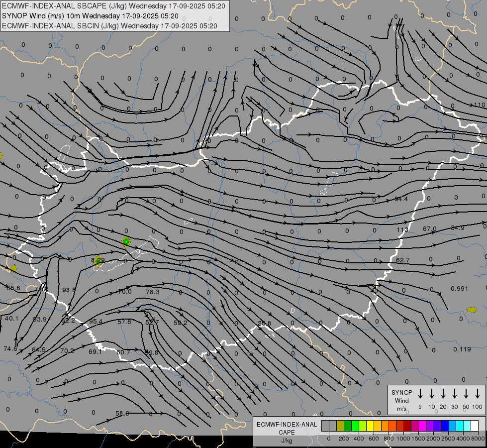Select the ECMWF-INDEX-ANAL SBCIN title line

pyautogui.click(x=109, y=25)
